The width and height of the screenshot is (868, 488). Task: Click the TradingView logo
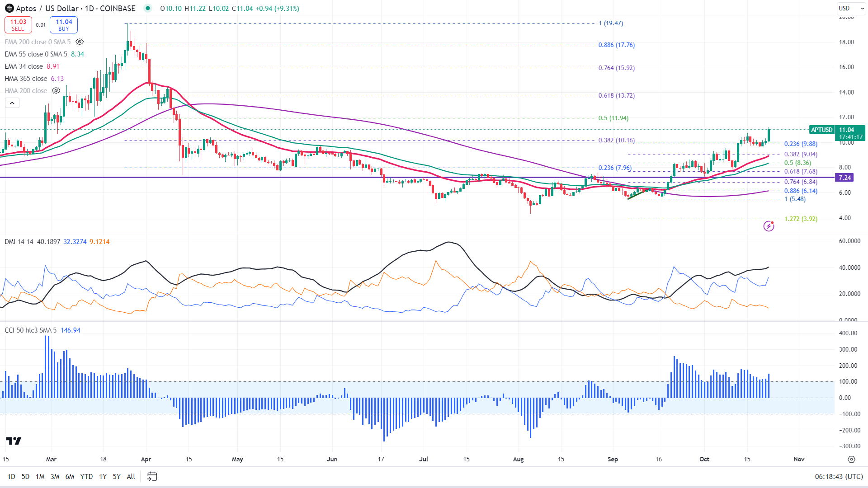pos(14,441)
